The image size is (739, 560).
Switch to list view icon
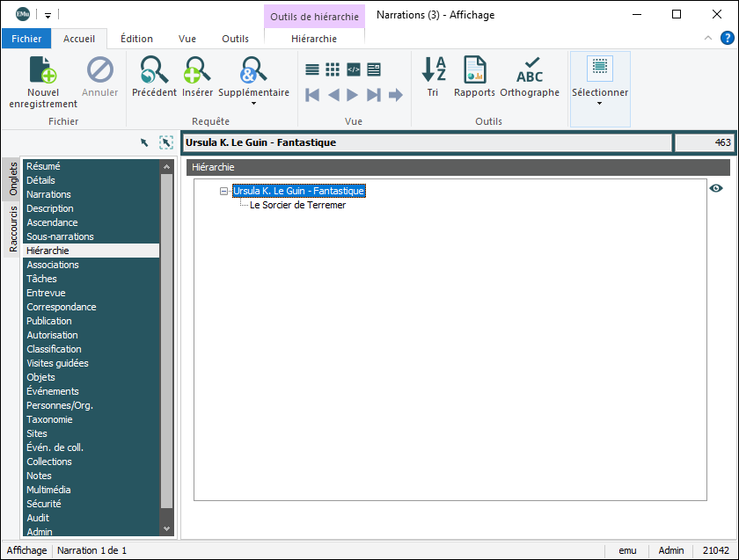point(312,69)
